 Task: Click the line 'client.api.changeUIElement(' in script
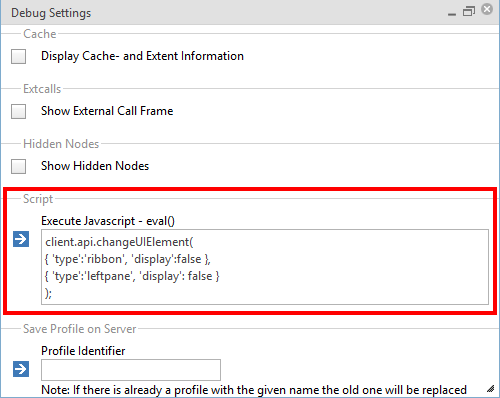click(x=119, y=242)
